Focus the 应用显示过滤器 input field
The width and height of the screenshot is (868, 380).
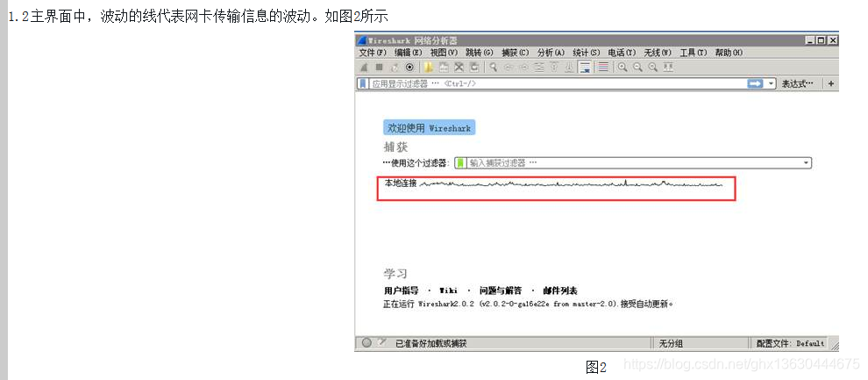pyautogui.click(x=558, y=83)
